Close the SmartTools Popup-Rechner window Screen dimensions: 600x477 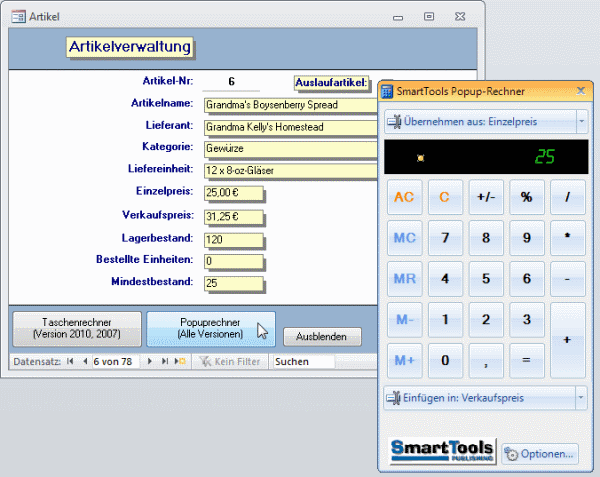[x=581, y=91]
